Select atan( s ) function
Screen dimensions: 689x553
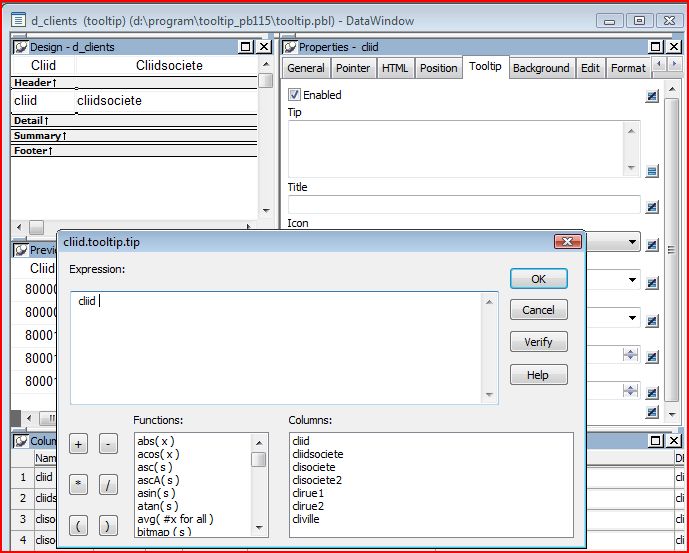point(158,506)
